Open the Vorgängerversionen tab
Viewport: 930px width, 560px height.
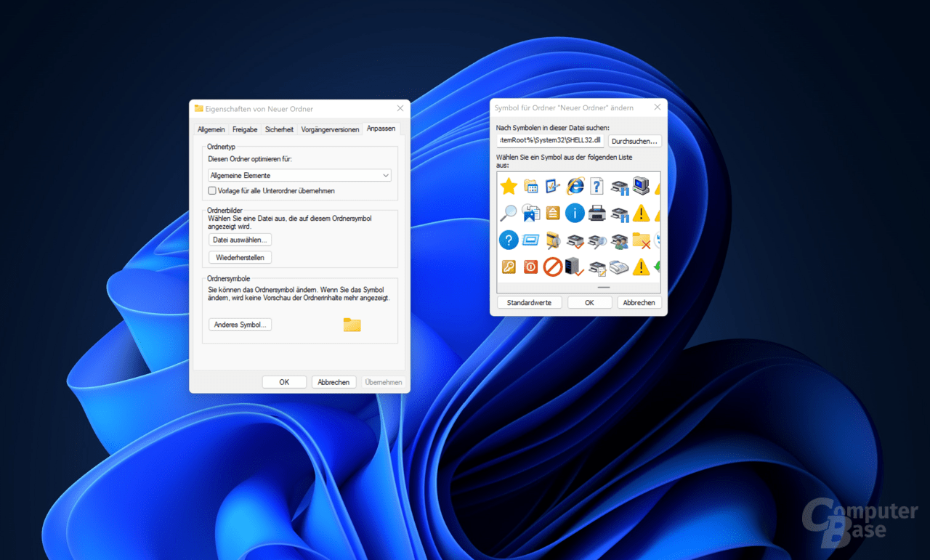tap(330, 129)
